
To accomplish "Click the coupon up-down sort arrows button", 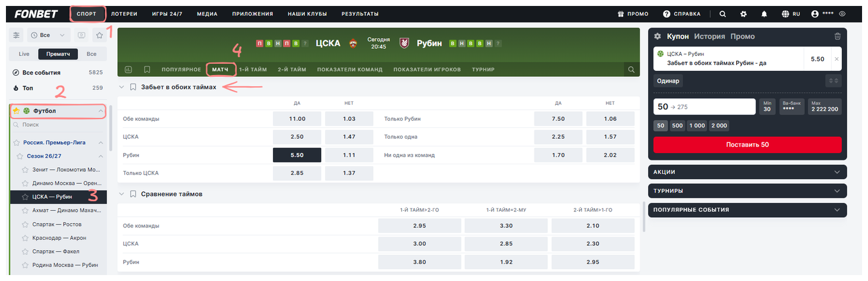I will (x=833, y=80).
